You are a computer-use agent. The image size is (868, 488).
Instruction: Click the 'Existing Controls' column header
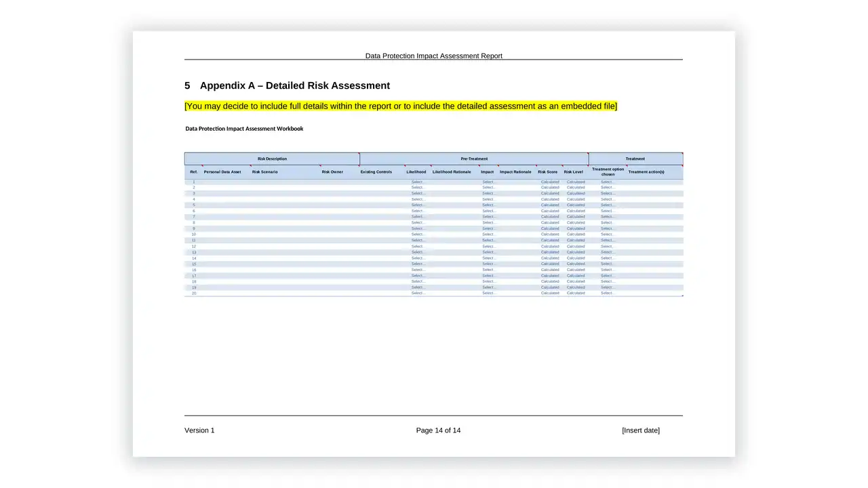click(x=376, y=172)
